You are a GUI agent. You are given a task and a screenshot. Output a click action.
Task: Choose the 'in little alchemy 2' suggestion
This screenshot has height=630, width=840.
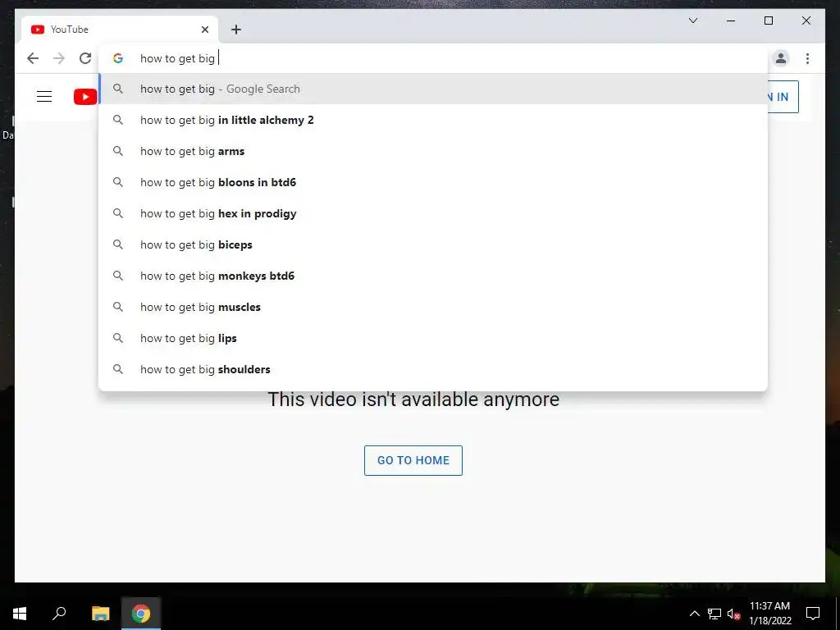click(433, 120)
